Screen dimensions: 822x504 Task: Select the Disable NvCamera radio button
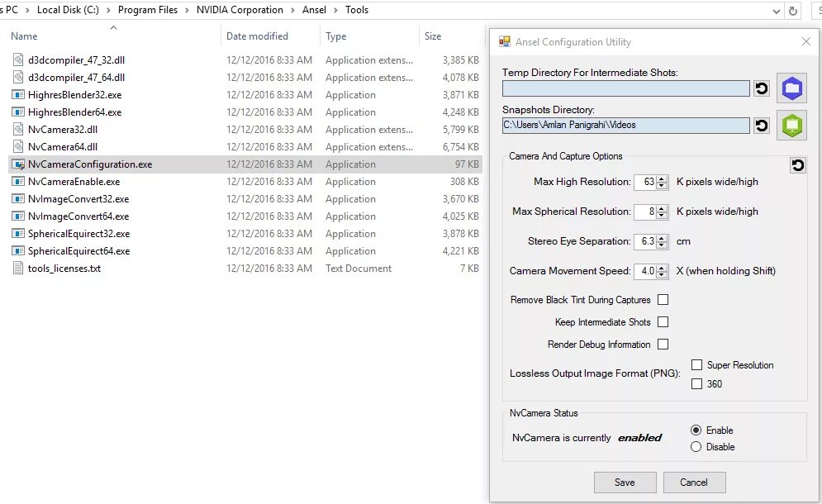click(696, 447)
